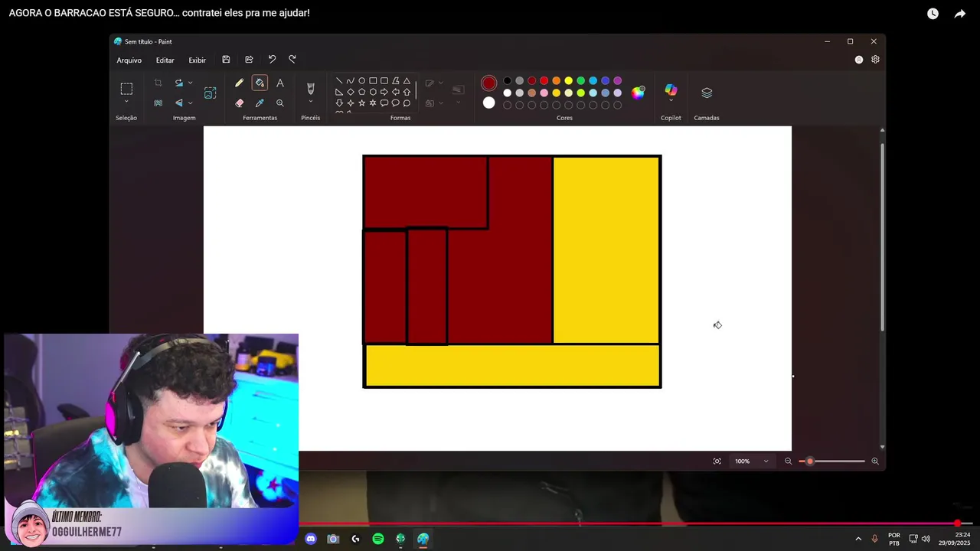The image size is (980, 551).
Task: Click the zoom in magnifier button
Action: click(x=875, y=461)
